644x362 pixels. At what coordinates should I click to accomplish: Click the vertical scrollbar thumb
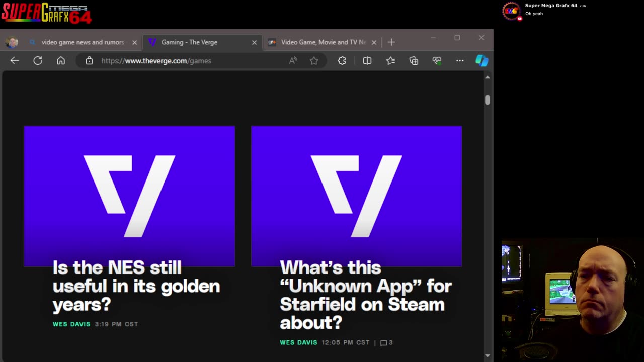tap(487, 100)
